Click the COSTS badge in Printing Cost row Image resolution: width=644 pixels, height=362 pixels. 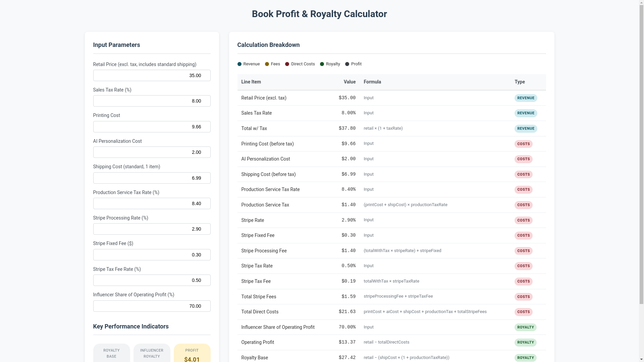coord(523,144)
